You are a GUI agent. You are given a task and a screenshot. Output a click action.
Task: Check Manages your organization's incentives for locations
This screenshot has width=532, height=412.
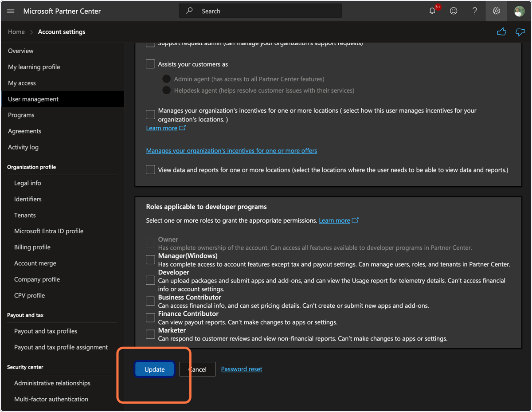pyautogui.click(x=150, y=115)
